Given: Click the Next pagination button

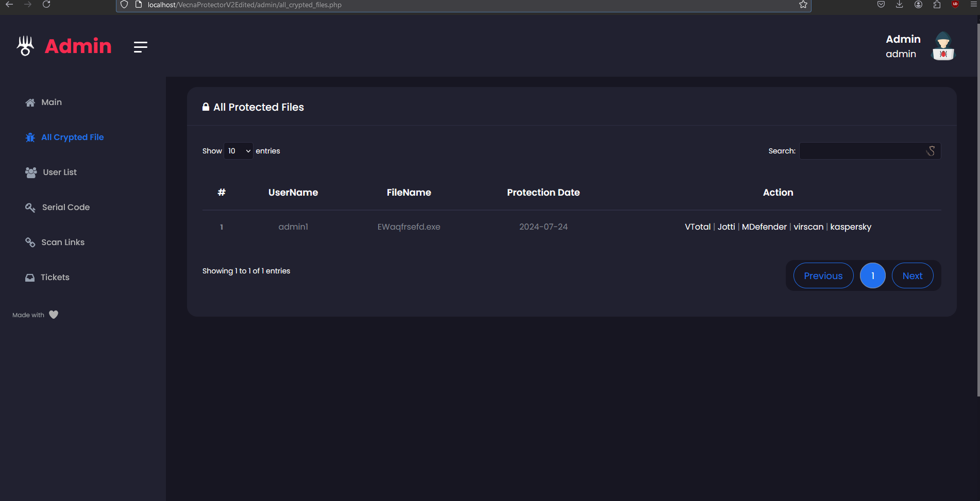Looking at the screenshot, I should 913,276.
